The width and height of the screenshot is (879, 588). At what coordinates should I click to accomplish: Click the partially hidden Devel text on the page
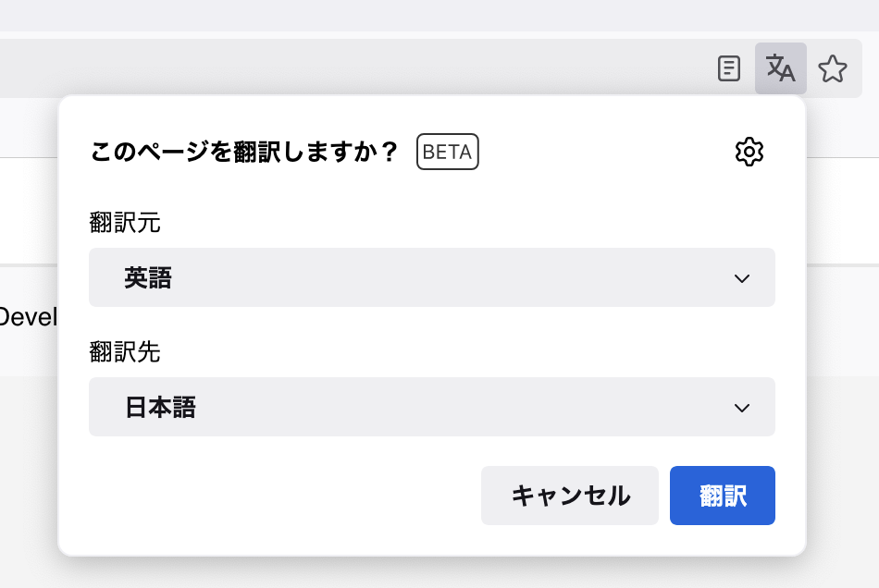(x=28, y=317)
